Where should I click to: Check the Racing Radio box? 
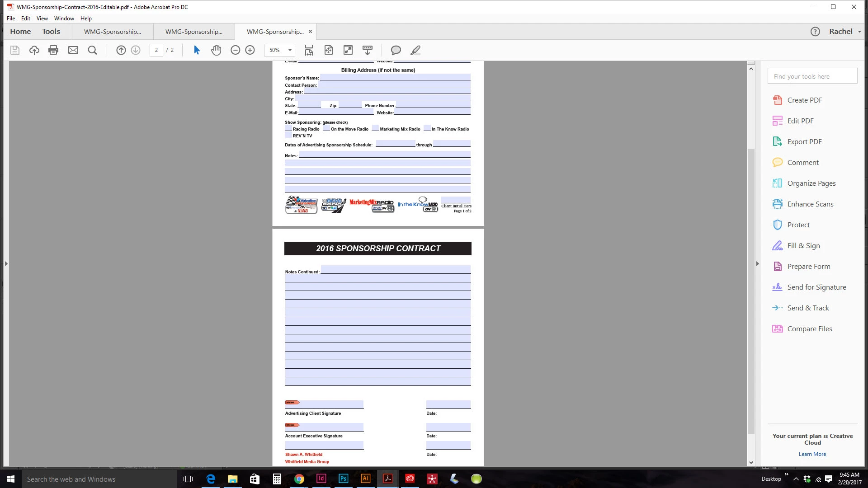point(288,128)
